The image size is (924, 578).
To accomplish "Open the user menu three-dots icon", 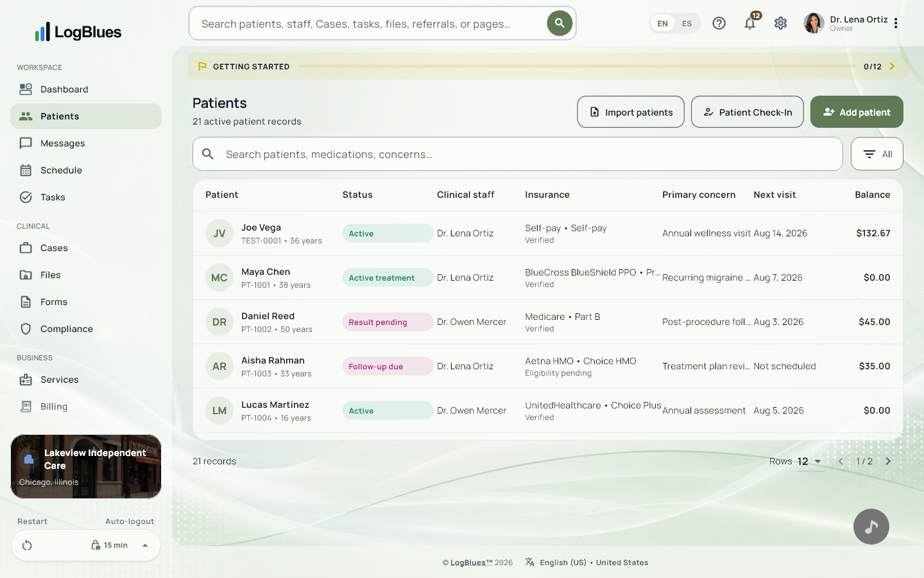I will click(896, 23).
